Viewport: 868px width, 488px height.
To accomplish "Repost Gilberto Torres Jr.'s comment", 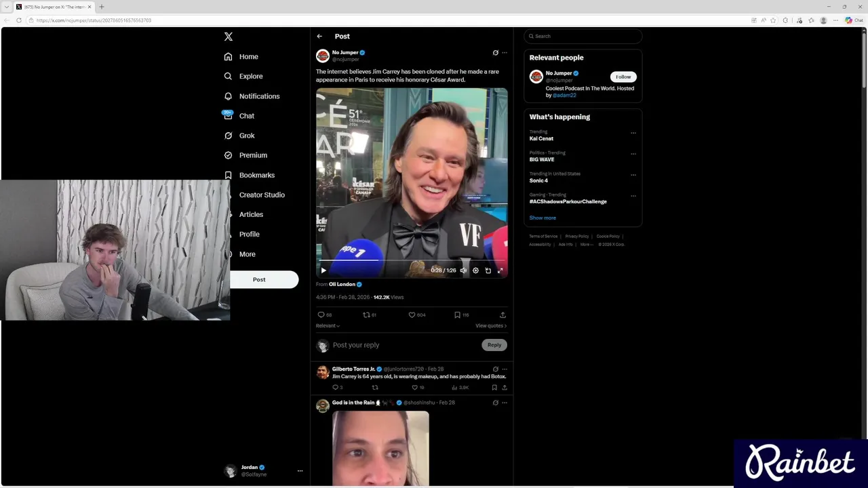I will coord(375,388).
